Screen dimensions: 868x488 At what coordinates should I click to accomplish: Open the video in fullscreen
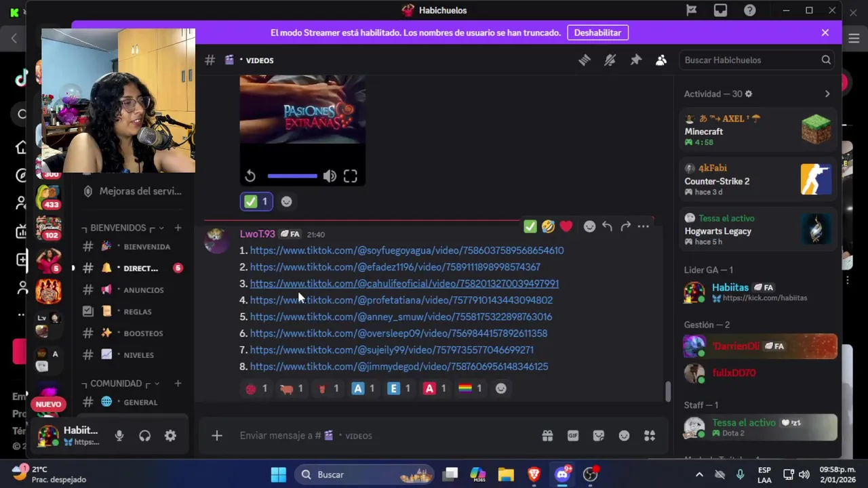click(x=350, y=176)
